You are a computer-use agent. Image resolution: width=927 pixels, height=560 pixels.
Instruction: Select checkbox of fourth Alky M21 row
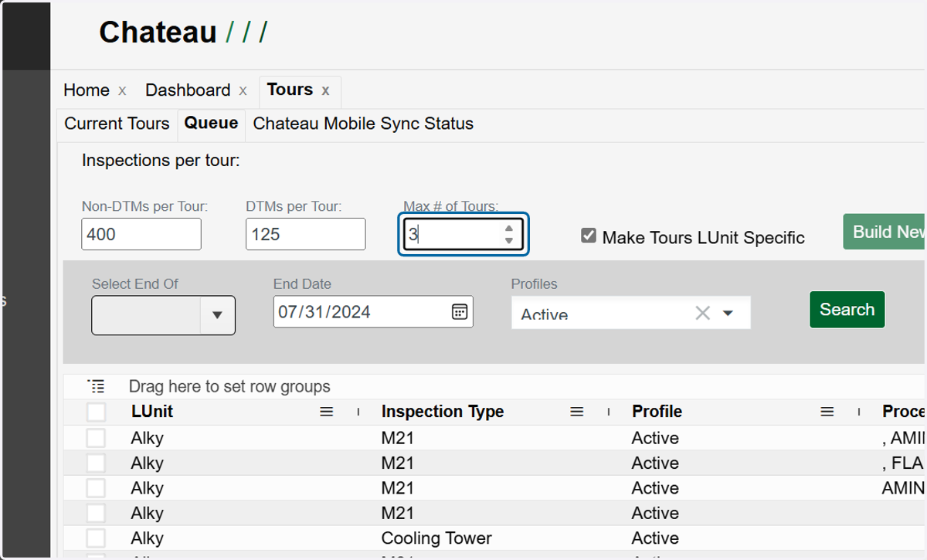(x=96, y=513)
